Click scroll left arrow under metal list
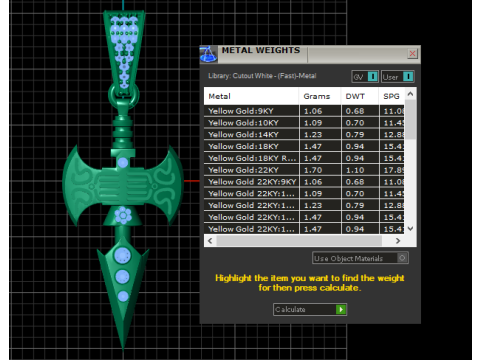Image resolution: width=480 pixels, height=360 pixels. 210,241
